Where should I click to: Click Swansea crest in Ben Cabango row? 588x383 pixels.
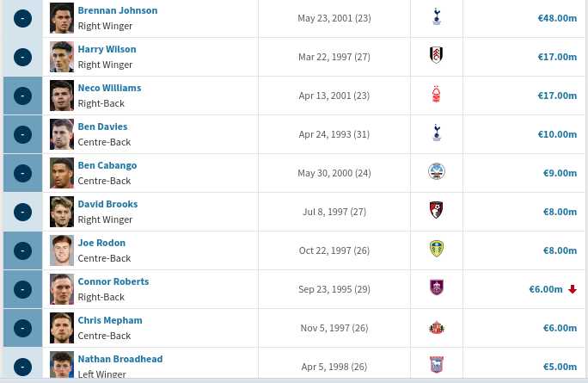coord(437,172)
